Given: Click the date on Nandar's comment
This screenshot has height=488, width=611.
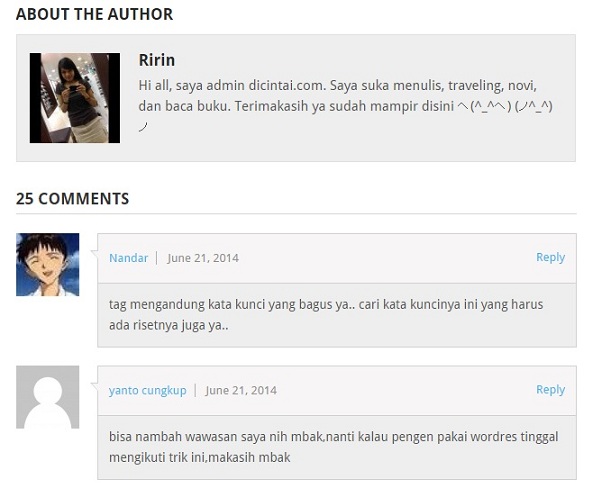Looking at the screenshot, I should tap(203, 258).
